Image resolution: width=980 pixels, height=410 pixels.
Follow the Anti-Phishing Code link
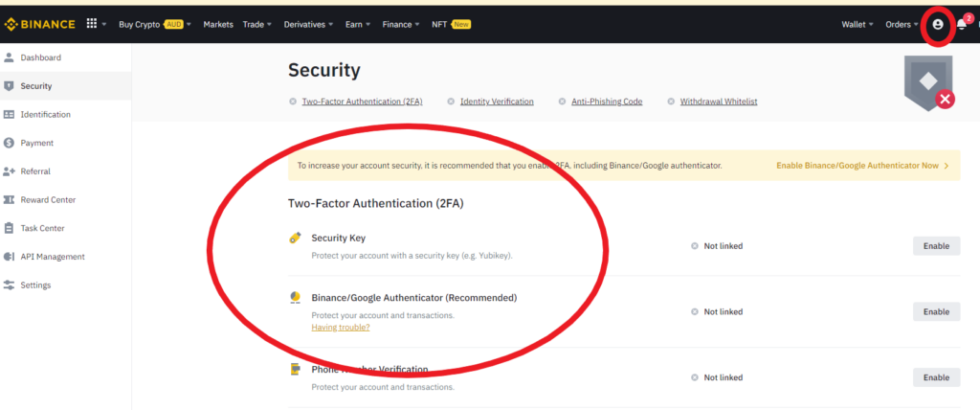click(607, 102)
